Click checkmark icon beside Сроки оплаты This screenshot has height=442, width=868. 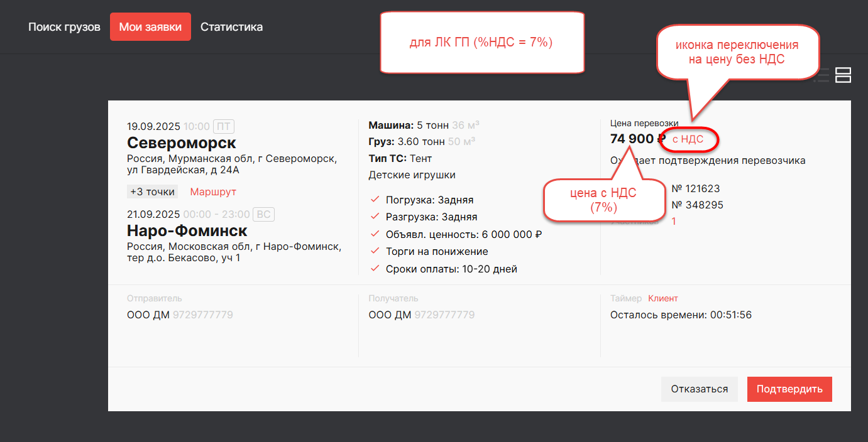tap(375, 269)
